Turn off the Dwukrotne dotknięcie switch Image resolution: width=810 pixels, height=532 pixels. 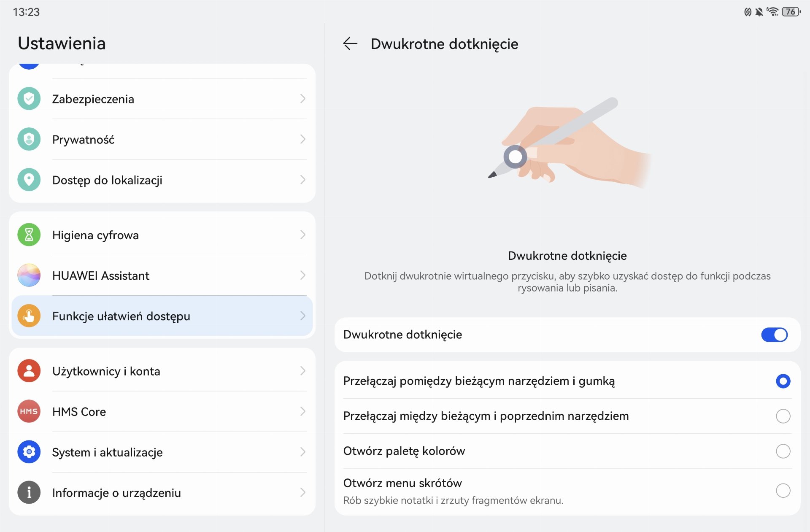pos(774,335)
